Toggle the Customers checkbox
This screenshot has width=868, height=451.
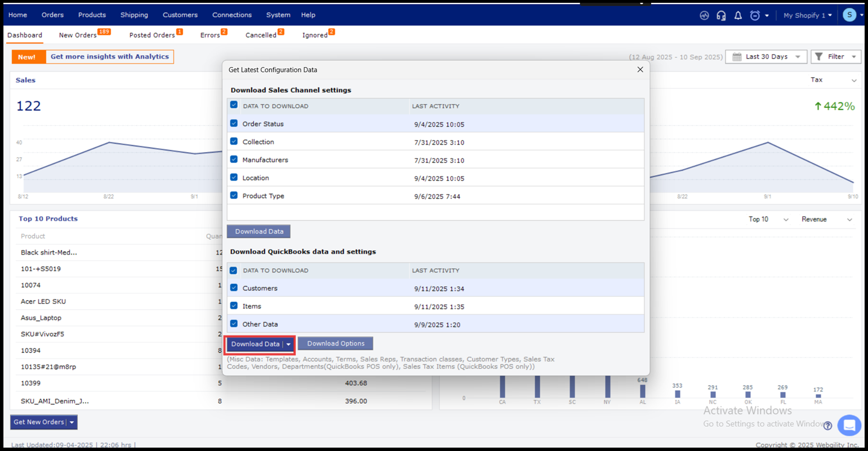coord(234,288)
